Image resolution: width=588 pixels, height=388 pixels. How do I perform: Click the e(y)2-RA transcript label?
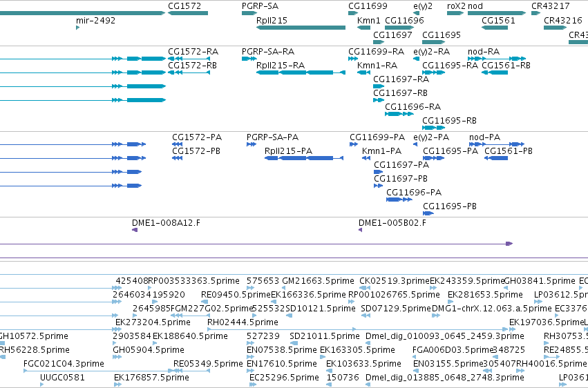click(431, 51)
